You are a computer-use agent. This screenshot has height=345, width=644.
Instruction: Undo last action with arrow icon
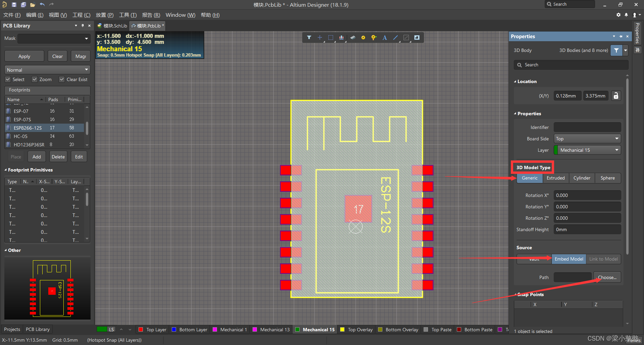42,4
